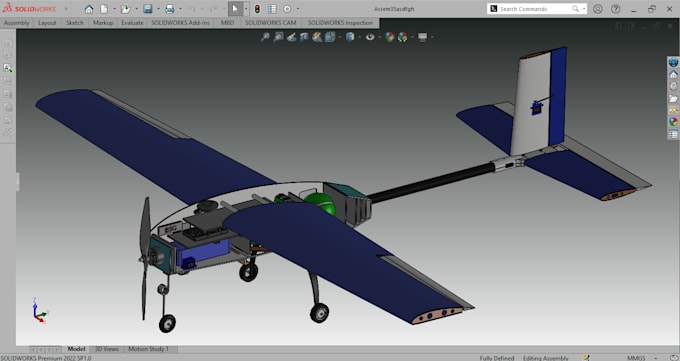Expand the View Orientation dropdown arrow

coord(339,37)
